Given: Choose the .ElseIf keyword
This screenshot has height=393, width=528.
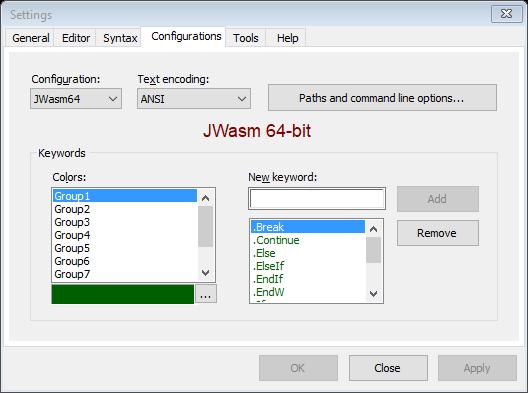Looking at the screenshot, I should point(308,266).
